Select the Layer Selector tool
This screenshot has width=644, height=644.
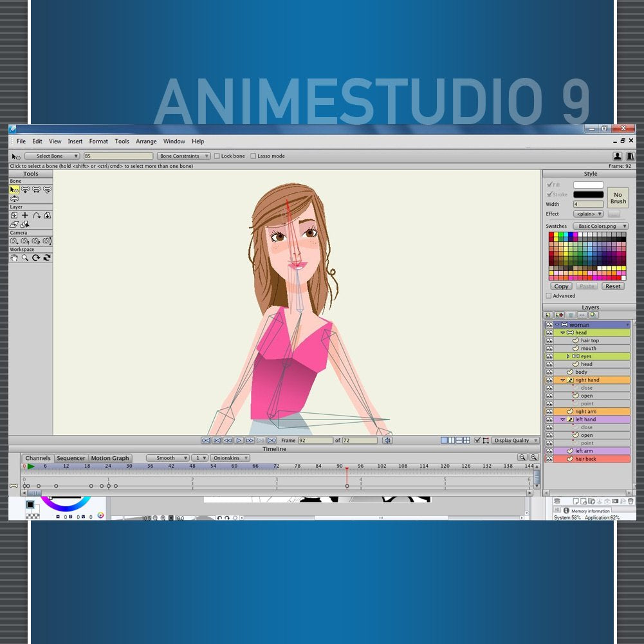[25, 225]
